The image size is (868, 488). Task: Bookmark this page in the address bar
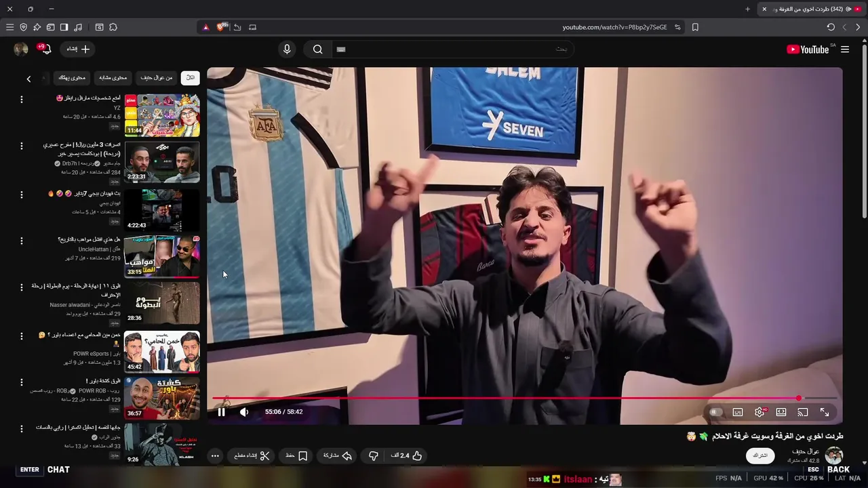(x=695, y=27)
